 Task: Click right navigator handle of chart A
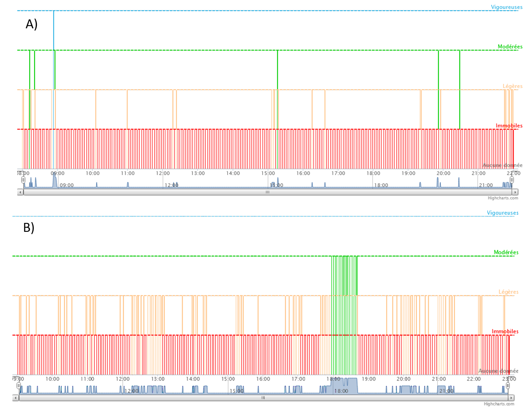pyautogui.click(x=512, y=180)
